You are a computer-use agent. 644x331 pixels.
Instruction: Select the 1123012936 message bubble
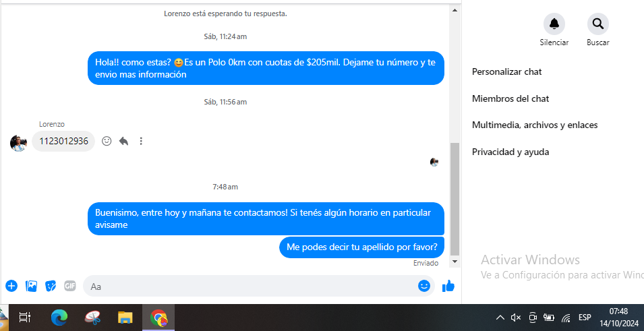click(x=63, y=142)
